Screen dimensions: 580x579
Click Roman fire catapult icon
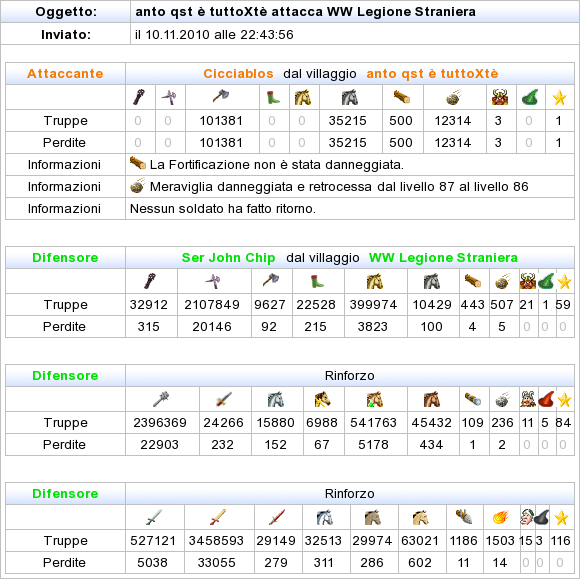(x=501, y=517)
